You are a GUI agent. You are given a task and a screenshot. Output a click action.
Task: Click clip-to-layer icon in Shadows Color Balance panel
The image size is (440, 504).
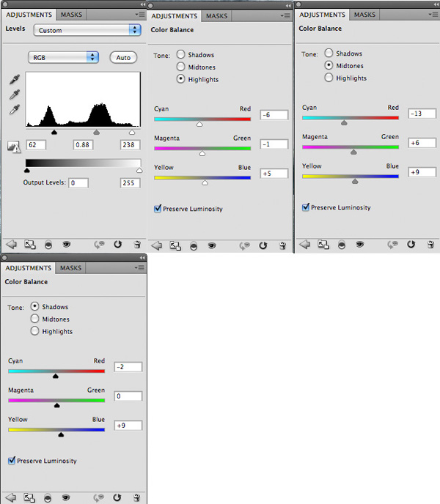pos(48,498)
